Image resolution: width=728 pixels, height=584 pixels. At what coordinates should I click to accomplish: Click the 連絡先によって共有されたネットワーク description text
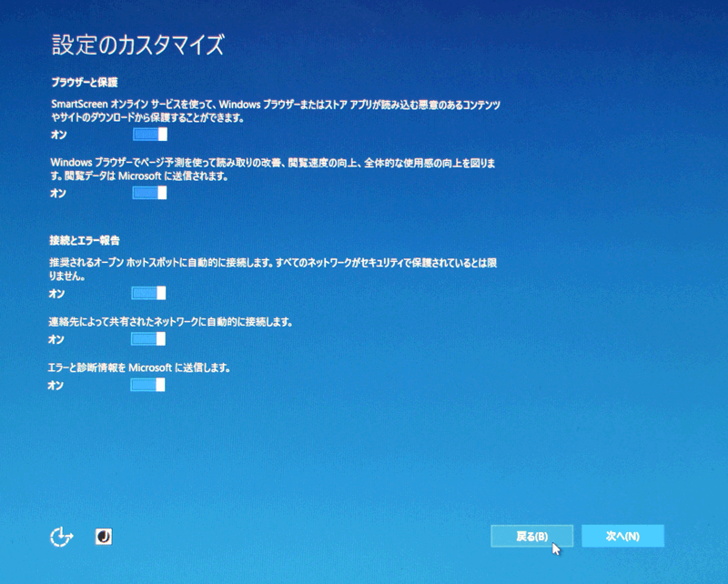pos(170,322)
